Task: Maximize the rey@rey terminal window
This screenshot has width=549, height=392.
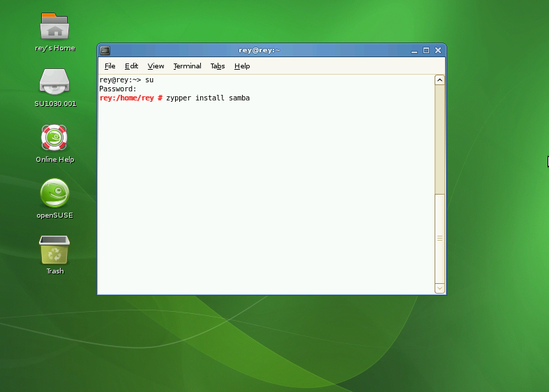Action: click(x=426, y=50)
